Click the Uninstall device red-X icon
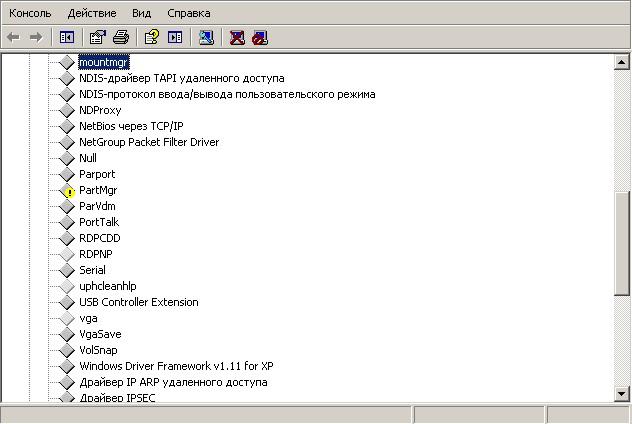The height and width of the screenshot is (424, 632). 237,37
